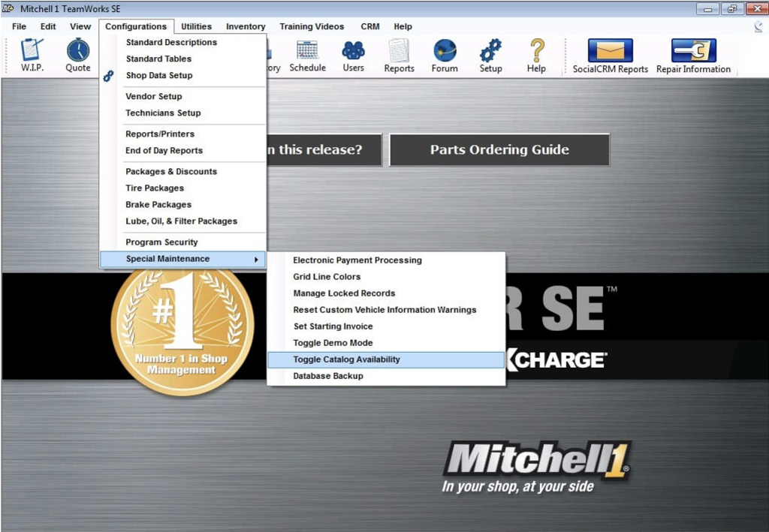Open End of Day Reports
The image size is (769, 532).
tap(183, 151)
